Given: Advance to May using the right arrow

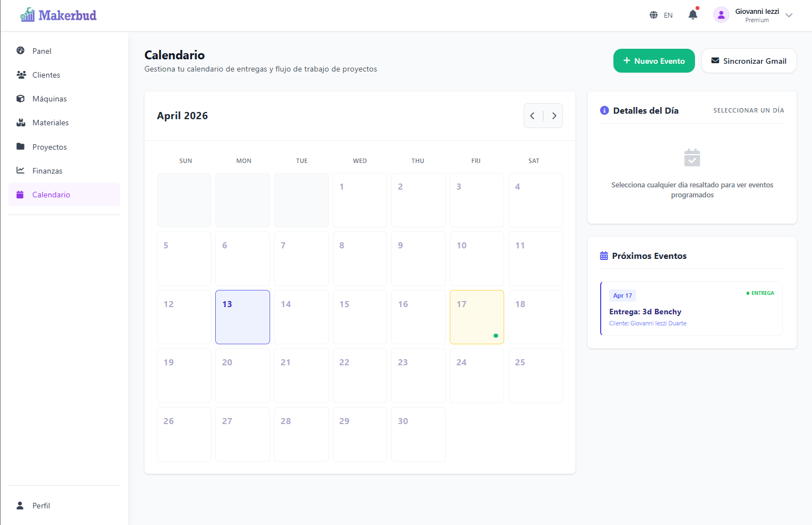Looking at the screenshot, I should tap(554, 115).
